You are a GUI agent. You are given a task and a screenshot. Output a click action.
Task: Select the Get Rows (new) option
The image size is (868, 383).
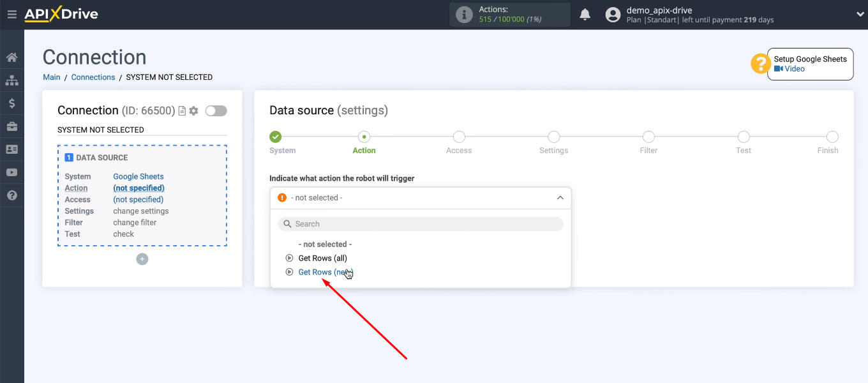tap(325, 272)
